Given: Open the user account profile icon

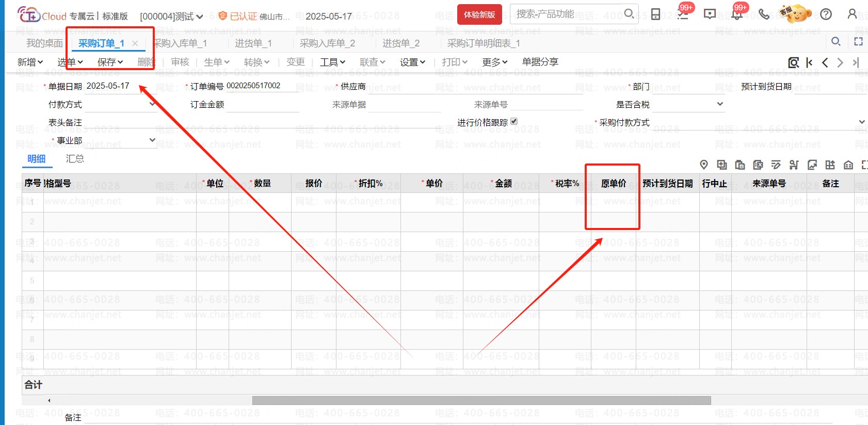Looking at the screenshot, I should point(852,14).
